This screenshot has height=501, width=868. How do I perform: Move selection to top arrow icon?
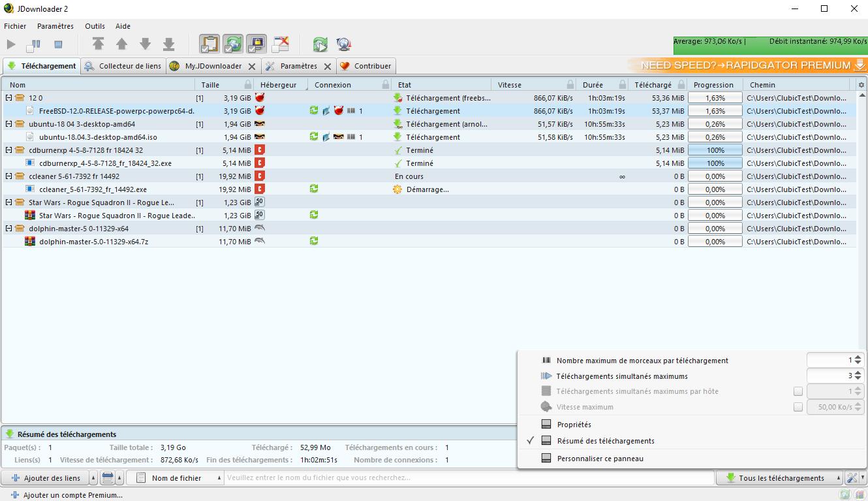[x=98, y=44]
